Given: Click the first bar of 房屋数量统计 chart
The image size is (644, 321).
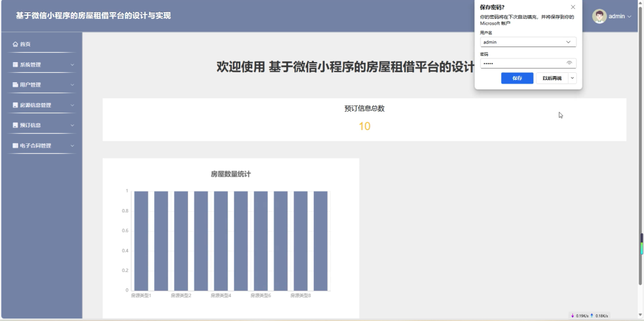Looking at the screenshot, I should [x=142, y=241].
